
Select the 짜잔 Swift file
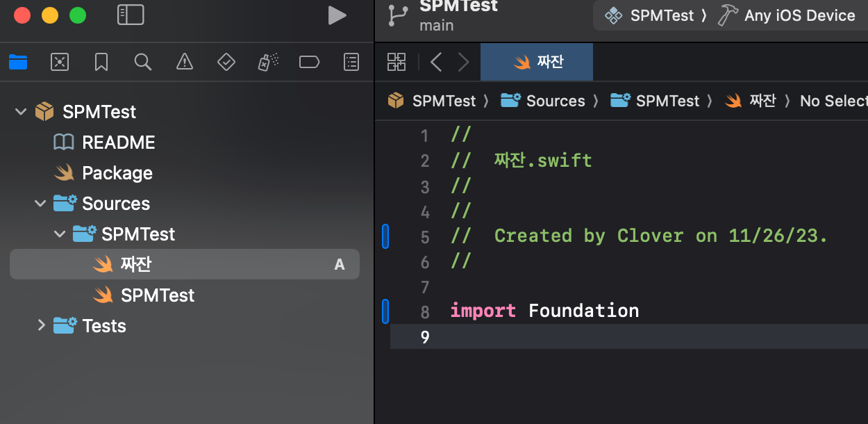(185, 264)
